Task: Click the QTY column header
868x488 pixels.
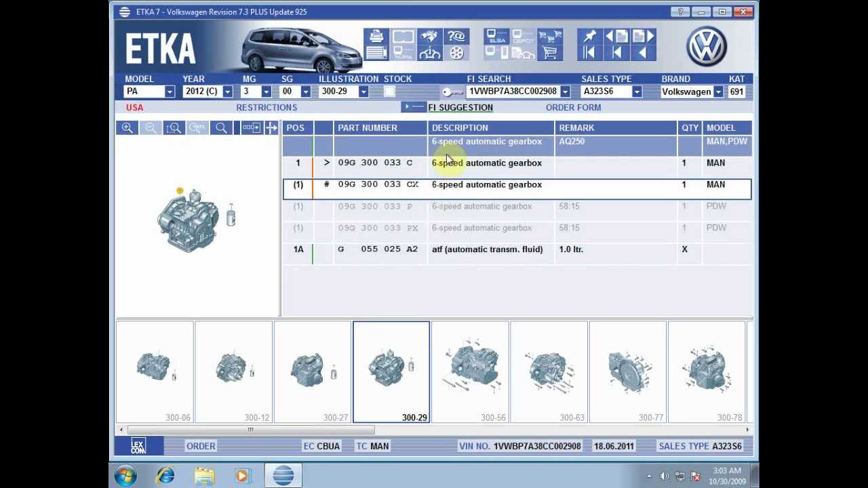Action: 690,127
